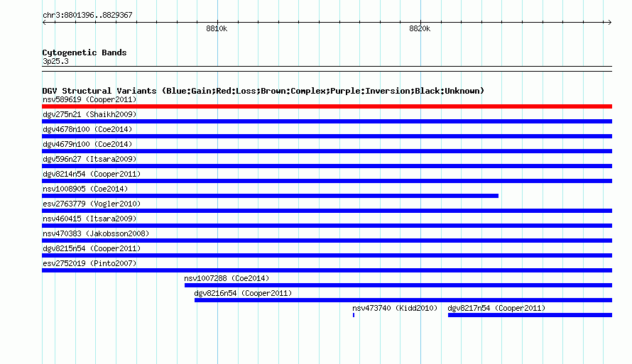Open nsv460415 (Itsara2009) label
The width and height of the screenshot is (632, 364).
(89, 219)
